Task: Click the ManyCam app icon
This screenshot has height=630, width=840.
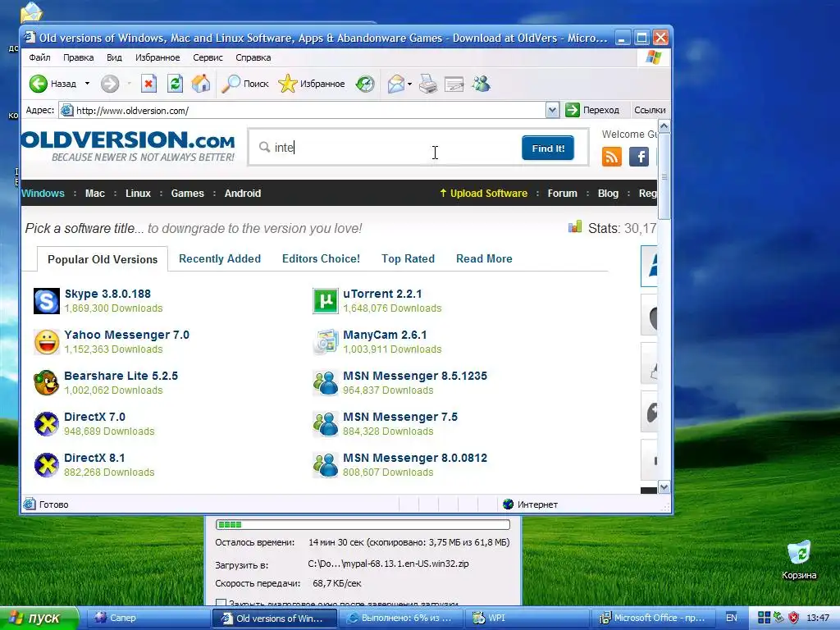Action: tap(326, 342)
